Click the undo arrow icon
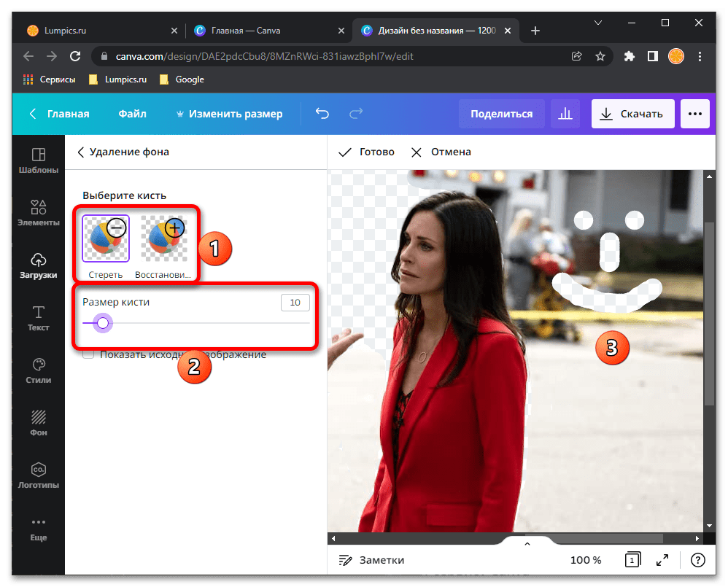 coord(322,114)
